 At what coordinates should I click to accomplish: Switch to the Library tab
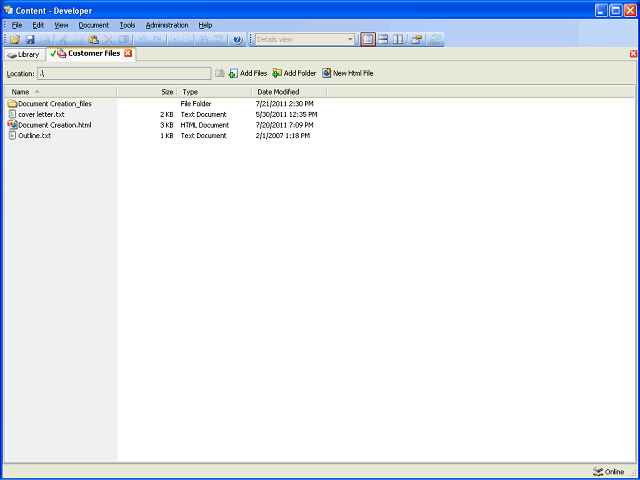pyautogui.click(x=24, y=55)
